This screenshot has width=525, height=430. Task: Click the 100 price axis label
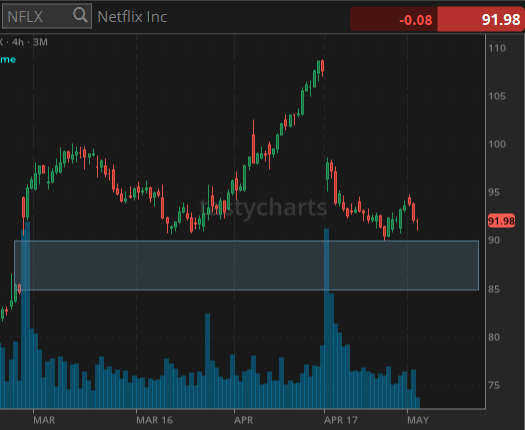(497, 144)
